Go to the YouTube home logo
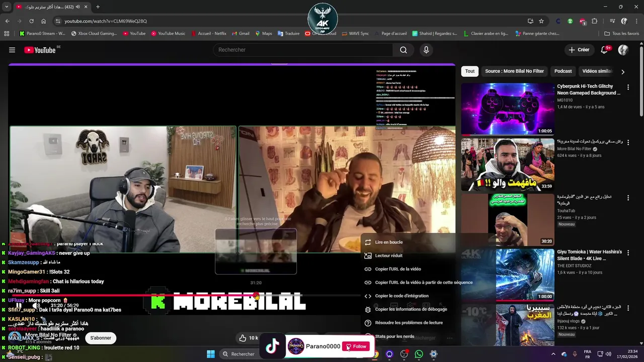Image resolution: width=644 pixels, height=362 pixels. point(40,50)
